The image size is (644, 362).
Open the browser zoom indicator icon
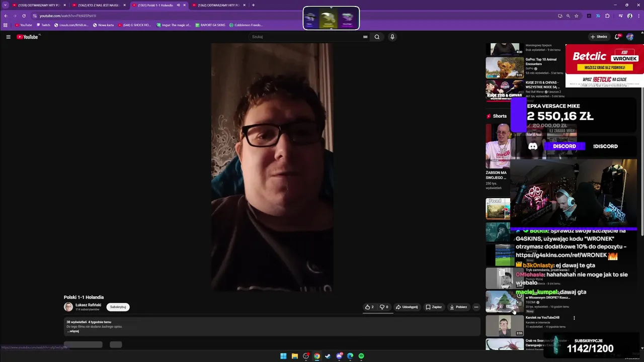(x=568, y=16)
